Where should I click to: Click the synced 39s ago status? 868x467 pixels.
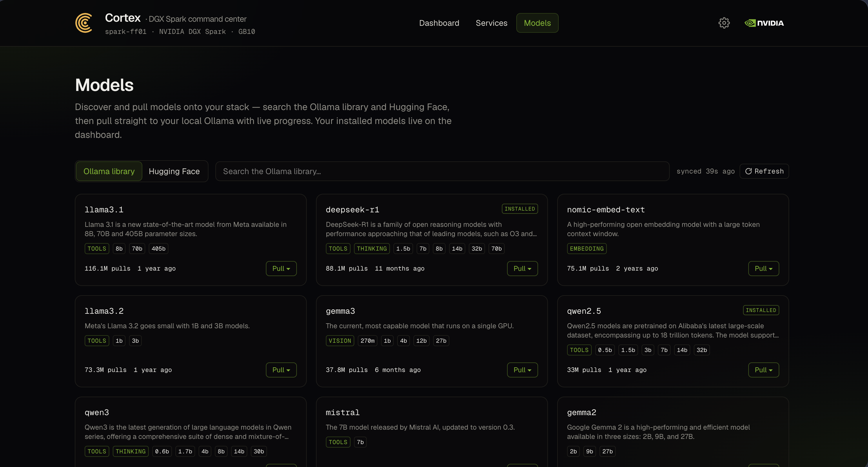click(706, 172)
